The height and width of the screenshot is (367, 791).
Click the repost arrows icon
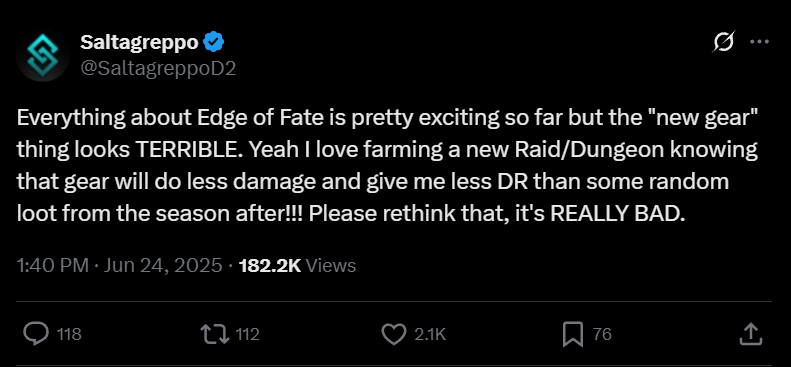tap(215, 334)
